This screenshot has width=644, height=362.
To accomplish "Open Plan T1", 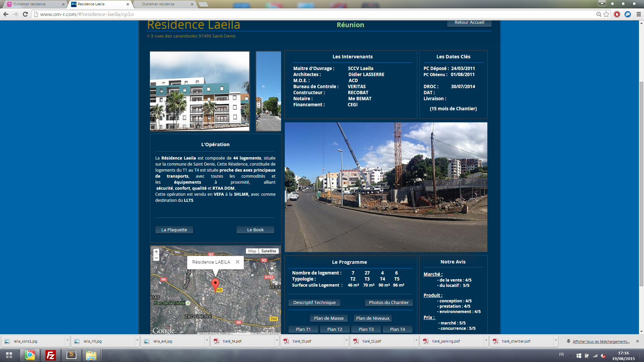I will 303,329.
